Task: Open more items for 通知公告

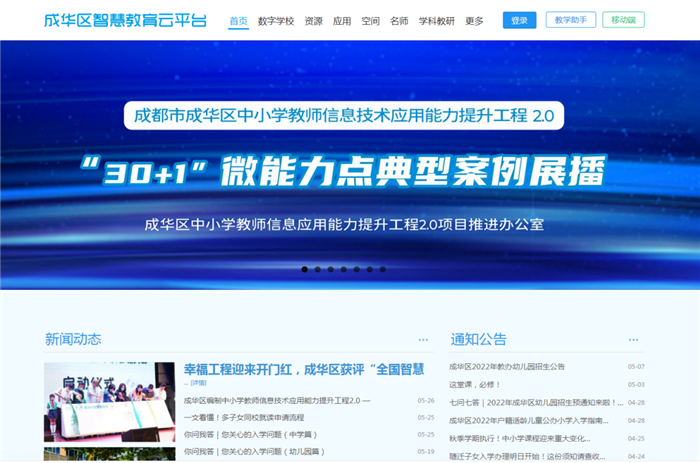Action: [x=633, y=340]
